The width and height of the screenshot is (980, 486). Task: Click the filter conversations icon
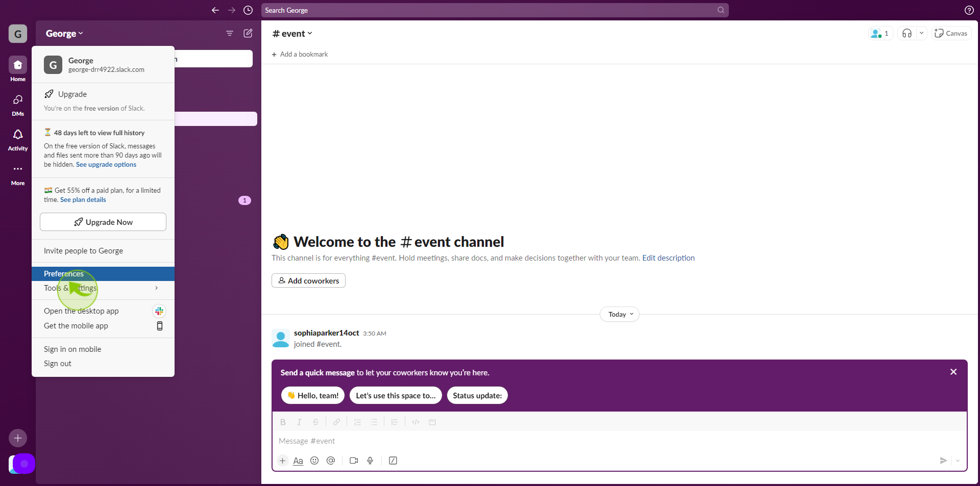(230, 33)
